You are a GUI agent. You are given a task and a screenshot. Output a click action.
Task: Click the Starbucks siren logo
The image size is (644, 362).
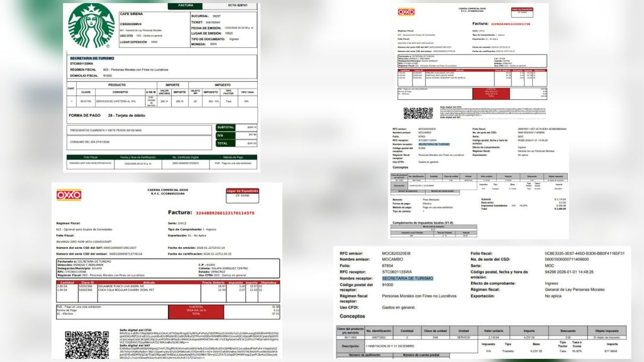coord(91,26)
